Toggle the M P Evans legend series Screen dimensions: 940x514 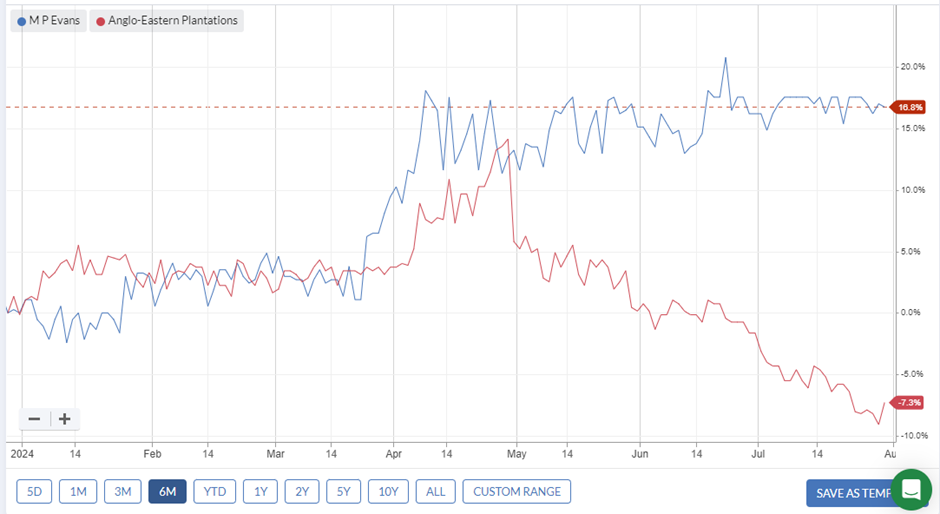tap(49, 20)
